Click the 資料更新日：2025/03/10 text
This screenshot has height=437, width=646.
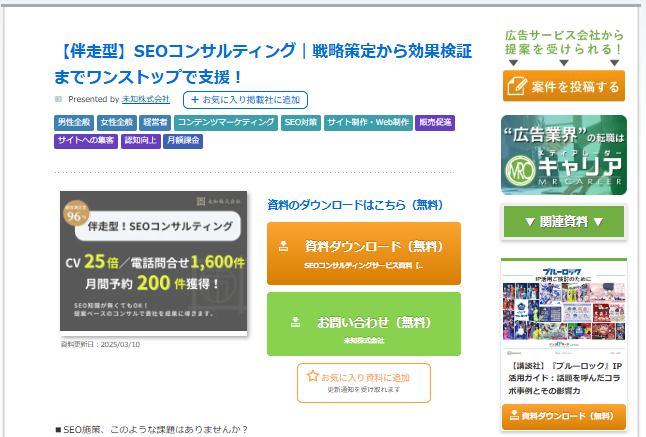click(x=100, y=344)
